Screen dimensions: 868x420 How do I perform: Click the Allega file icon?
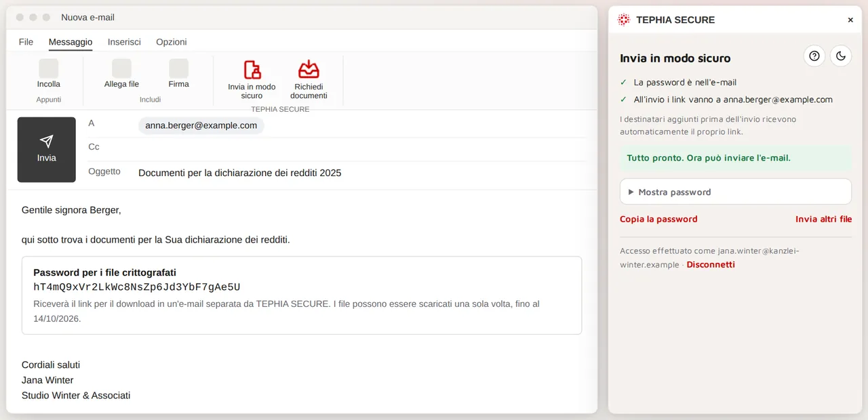tap(121, 68)
